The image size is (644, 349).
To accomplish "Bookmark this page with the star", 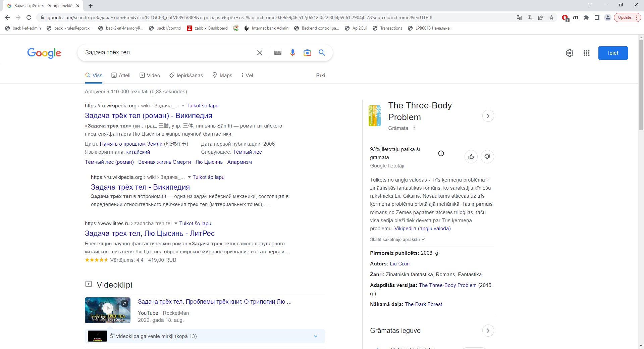I will click(551, 17).
